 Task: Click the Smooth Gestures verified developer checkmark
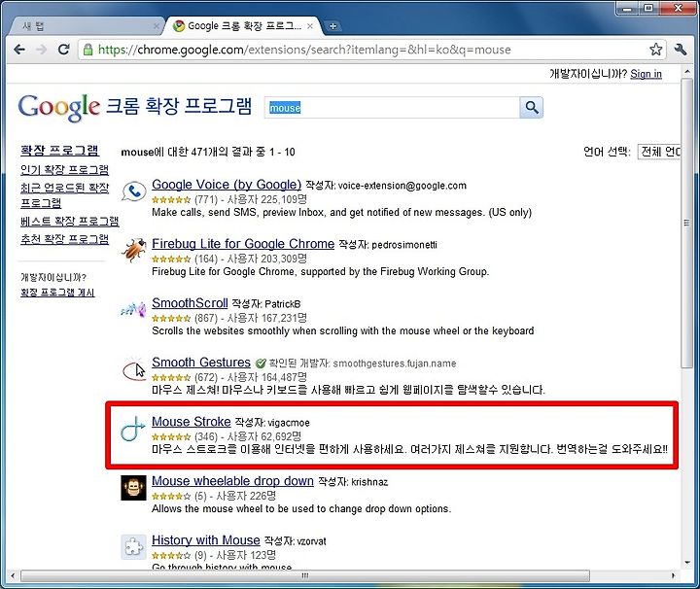tap(261, 364)
